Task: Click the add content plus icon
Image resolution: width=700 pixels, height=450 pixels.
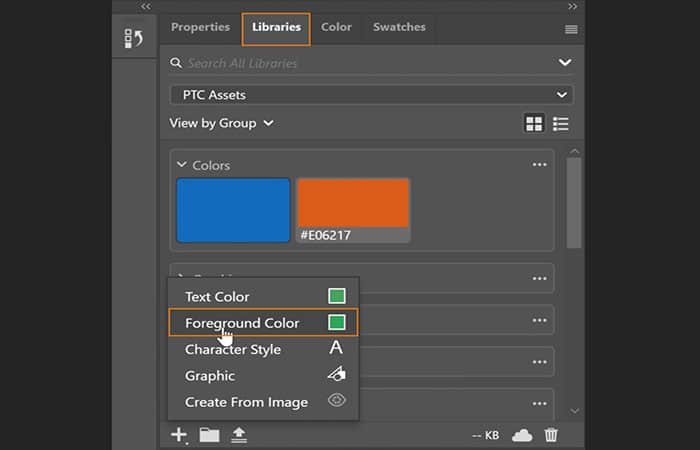Action: pos(179,434)
